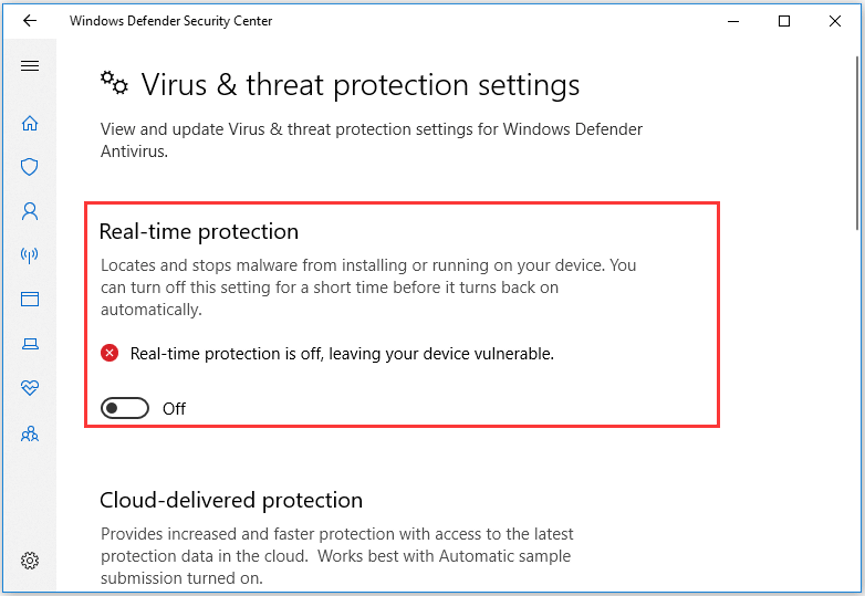Select the Virus & threat protection shield icon
This screenshot has height=596, width=865.
[30, 167]
